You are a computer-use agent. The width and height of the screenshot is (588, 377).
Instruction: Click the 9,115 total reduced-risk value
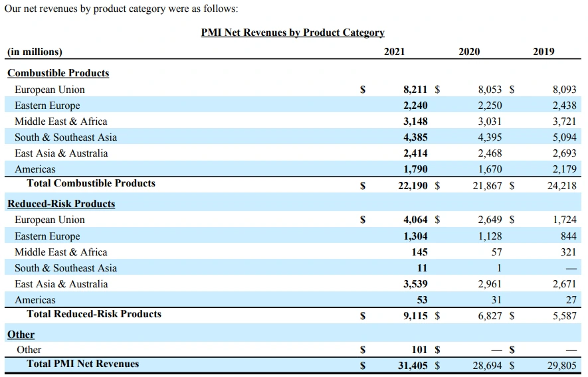point(415,317)
